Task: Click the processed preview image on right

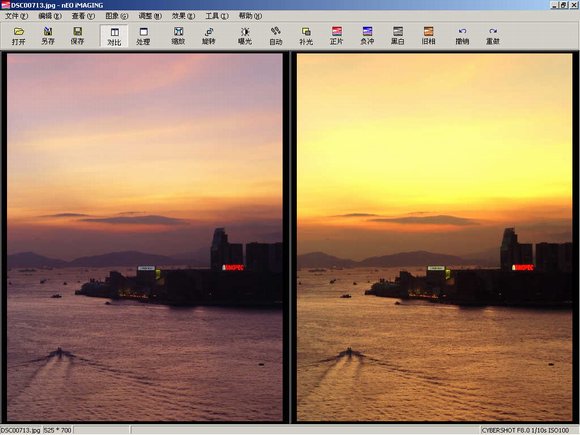Action: tap(434, 237)
